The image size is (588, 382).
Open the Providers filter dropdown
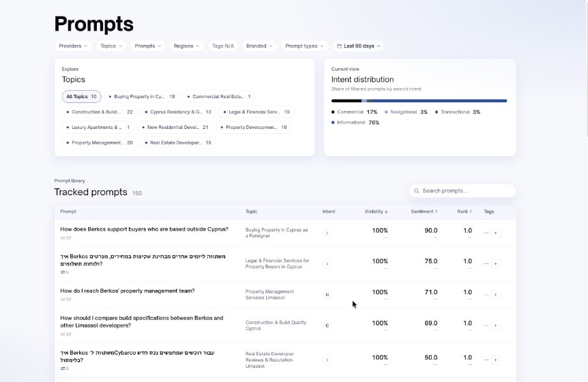coord(73,46)
